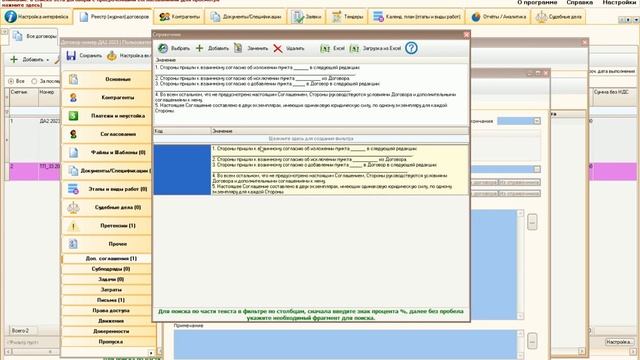This screenshot has width=640, height=360.
Task: Click the Номер column header in registry
Action: (49, 98)
